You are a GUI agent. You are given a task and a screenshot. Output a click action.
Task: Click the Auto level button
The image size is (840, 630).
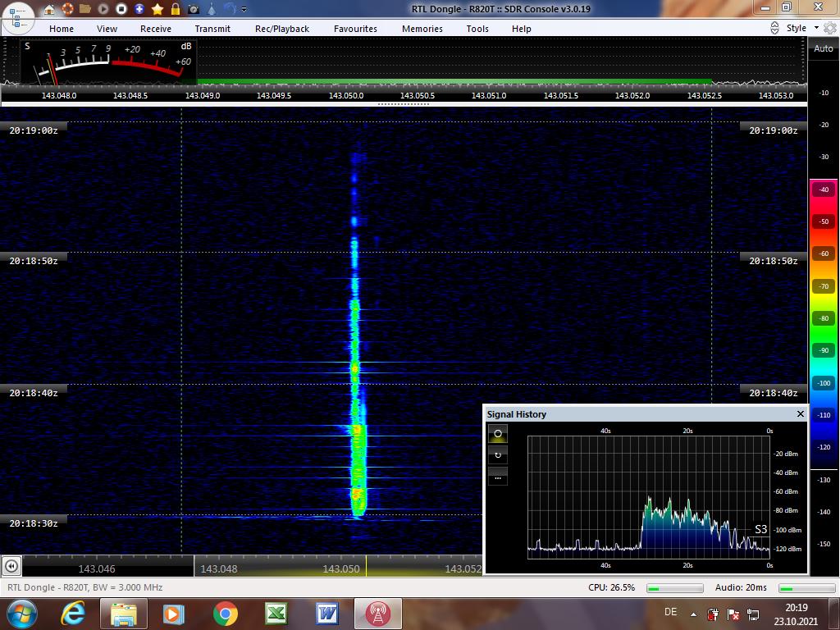pos(824,48)
